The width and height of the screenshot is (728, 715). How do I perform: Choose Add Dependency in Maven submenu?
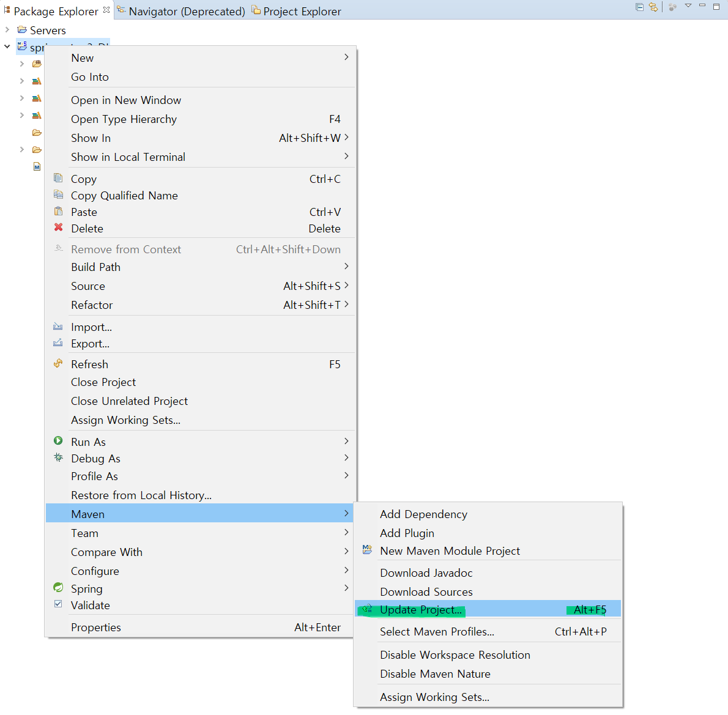pos(488,514)
